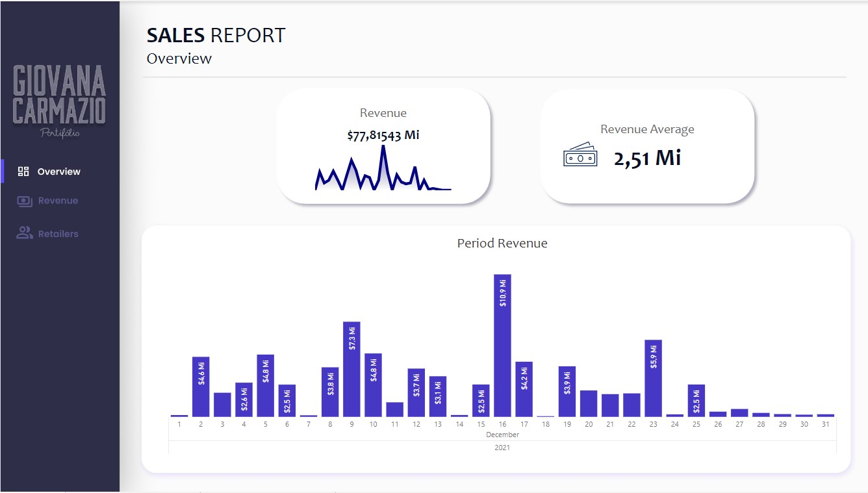
Task: Select the December 12 bar labeled $3.7 Mi
Action: pyautogui.click(x=416, y=393)
